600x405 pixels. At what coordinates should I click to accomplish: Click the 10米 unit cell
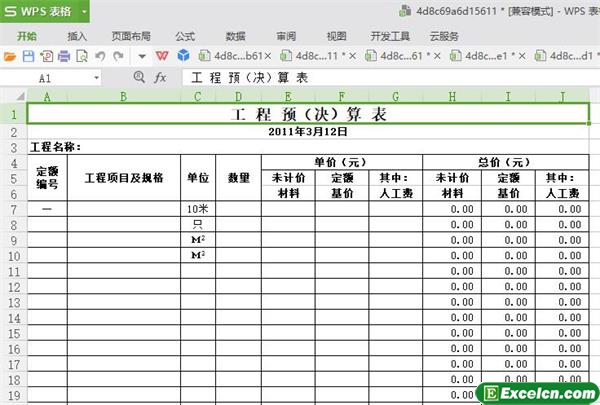(x=198, y=209)
